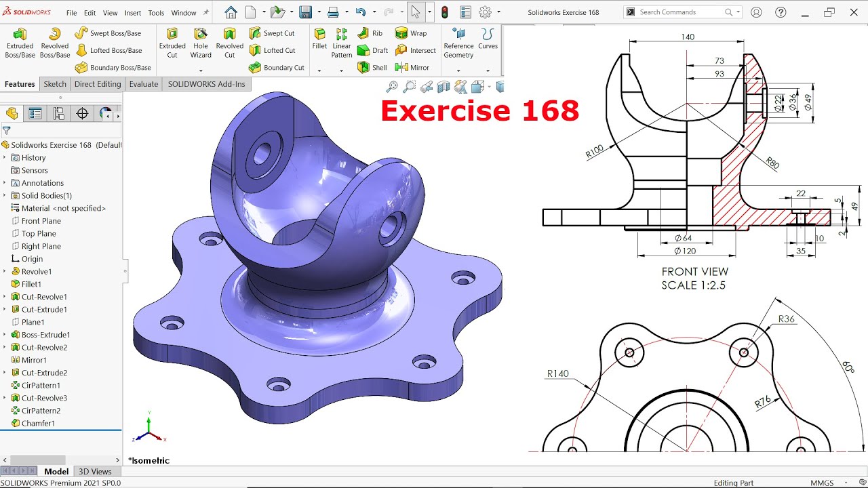This screenshot has width=868, height=488.
Task: Expand the Solid Bodies(1) folder
Action: point(4,196)
